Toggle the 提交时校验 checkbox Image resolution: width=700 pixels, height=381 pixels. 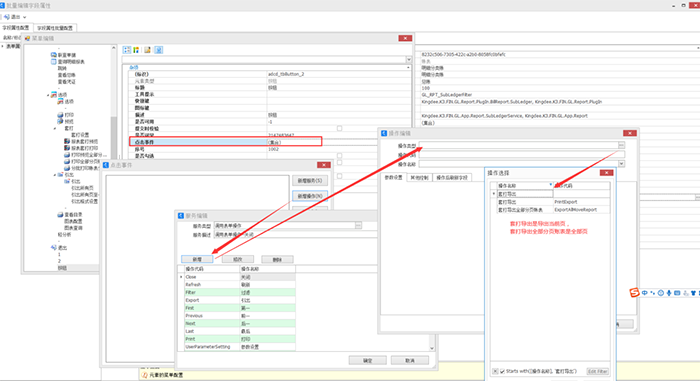[339, 129]
